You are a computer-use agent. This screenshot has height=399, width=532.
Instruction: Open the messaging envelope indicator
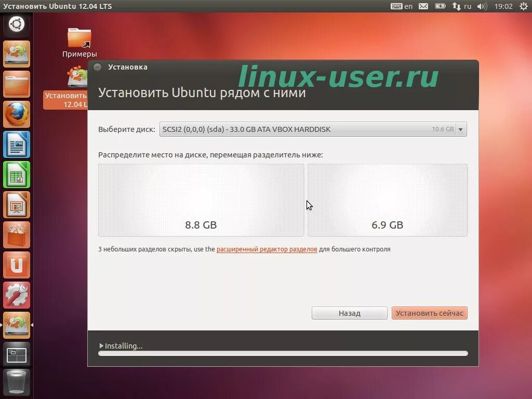tap(423, 6)
